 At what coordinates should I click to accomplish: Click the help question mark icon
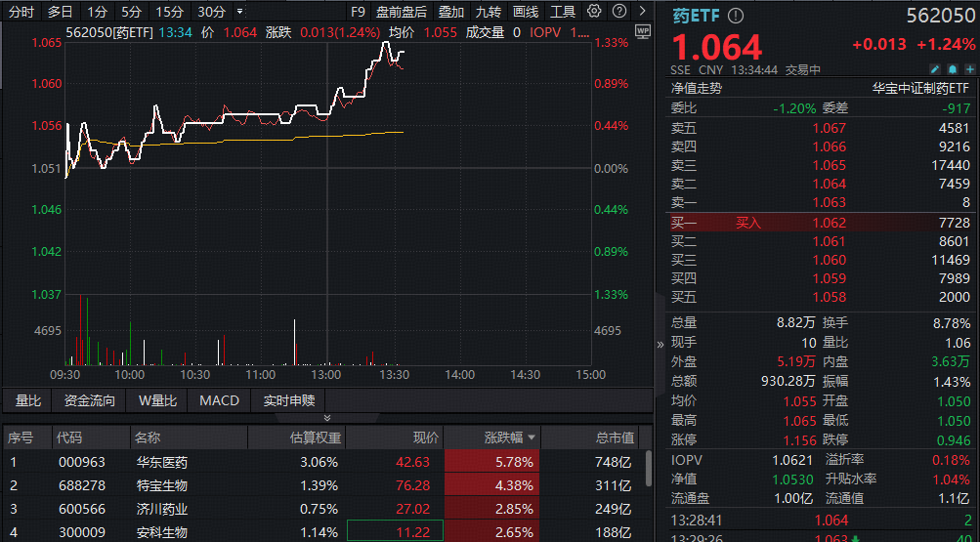coord(618,12)
